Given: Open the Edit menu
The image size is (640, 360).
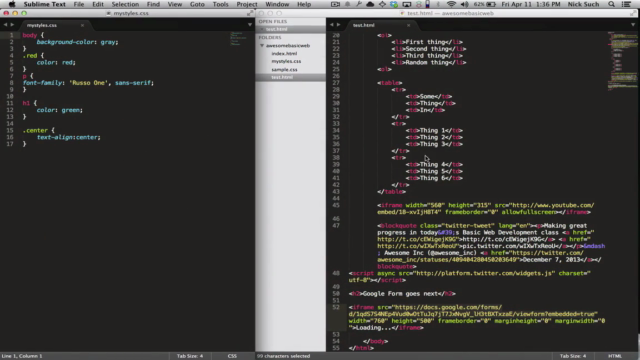Looking at the screenshot, I should (x=98, y=4).
